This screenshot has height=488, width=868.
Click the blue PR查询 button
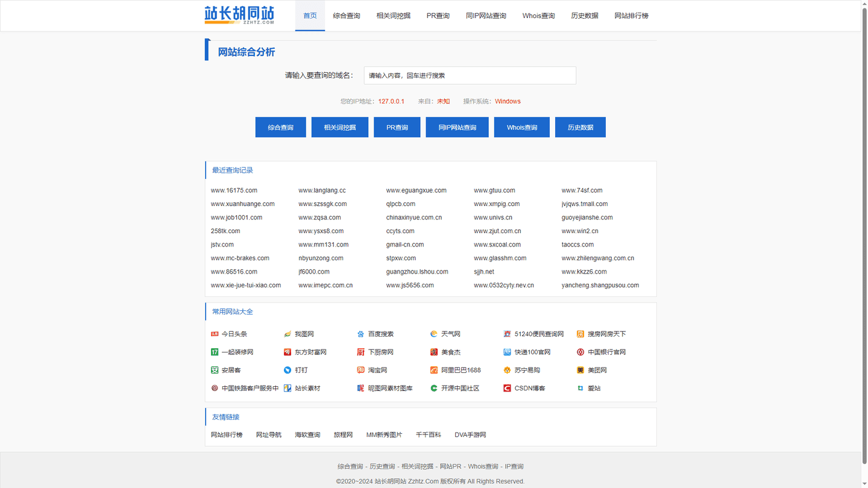(x=397, y=127)
